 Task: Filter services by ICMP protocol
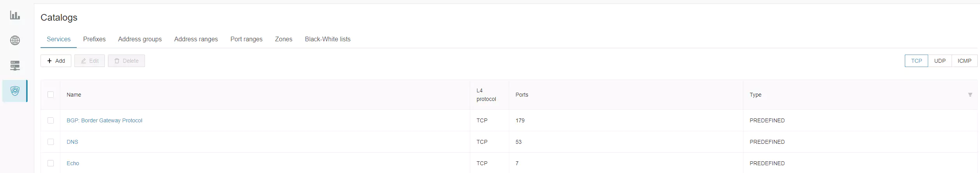(x=964, y=61)
